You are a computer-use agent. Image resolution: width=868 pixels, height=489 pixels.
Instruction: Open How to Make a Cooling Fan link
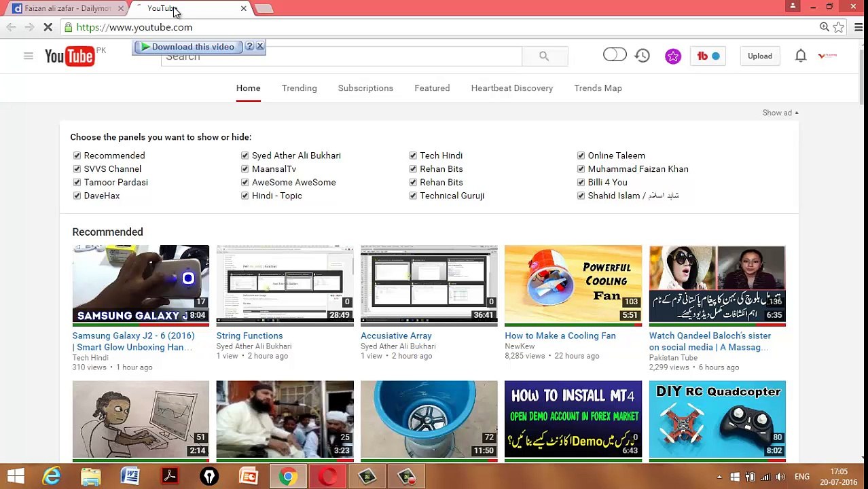pyautogui.click(x=560, y=336)
